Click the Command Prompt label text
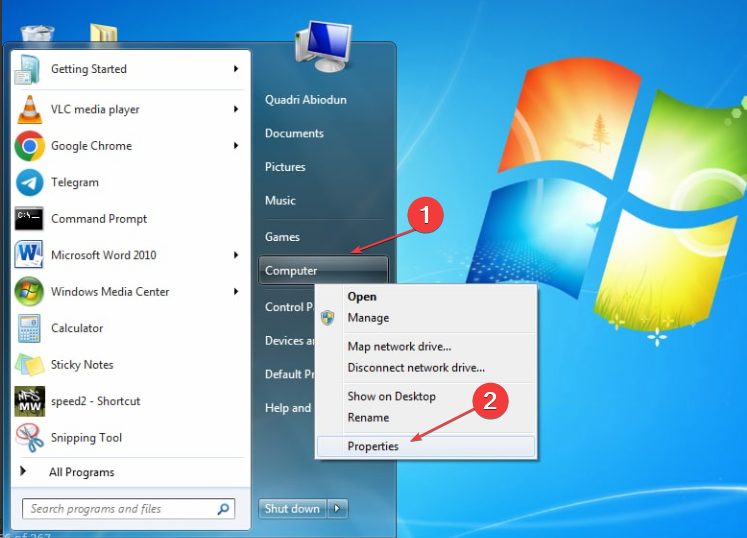The width and height of the screenshot is (747, 538). coord(99,219)
